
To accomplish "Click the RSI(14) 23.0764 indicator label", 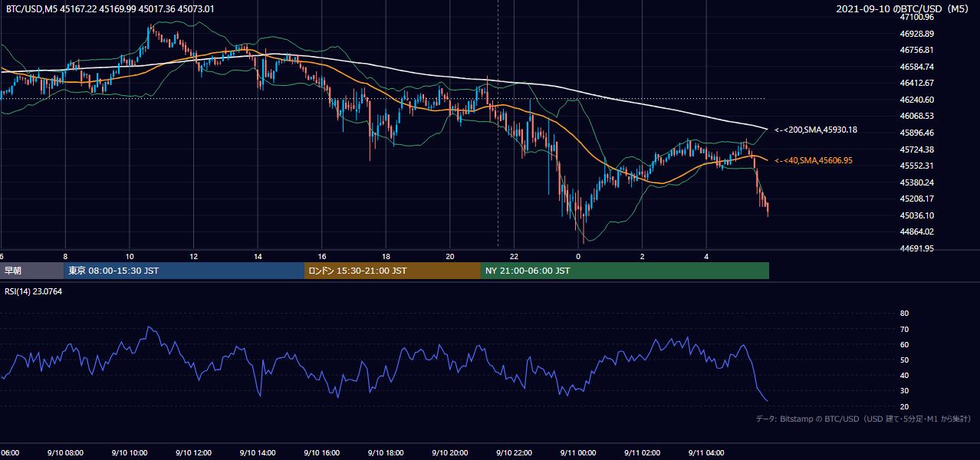I will [34, 291].
